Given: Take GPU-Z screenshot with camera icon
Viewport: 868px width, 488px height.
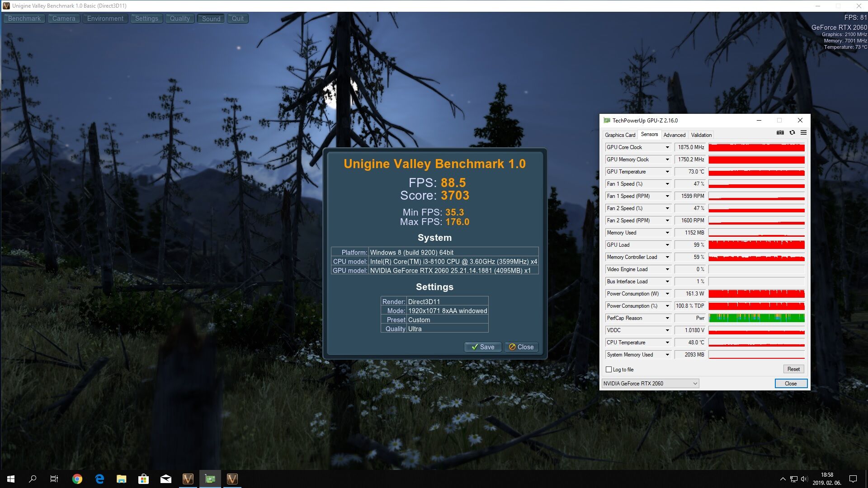Looking at the screenshot, I should click(780, 133).
